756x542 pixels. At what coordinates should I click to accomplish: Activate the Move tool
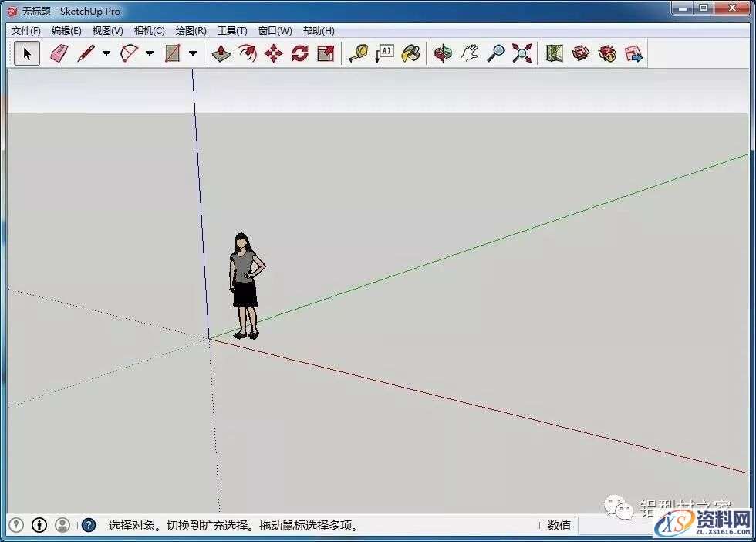click(274, 53)
